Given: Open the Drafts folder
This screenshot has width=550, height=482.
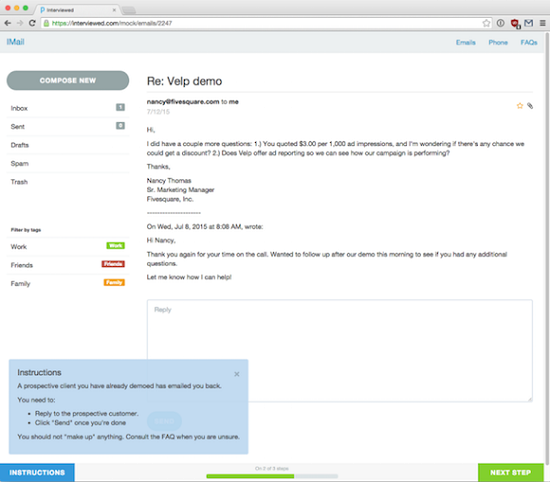Looking at the screenshot, I should click(68, 145).
